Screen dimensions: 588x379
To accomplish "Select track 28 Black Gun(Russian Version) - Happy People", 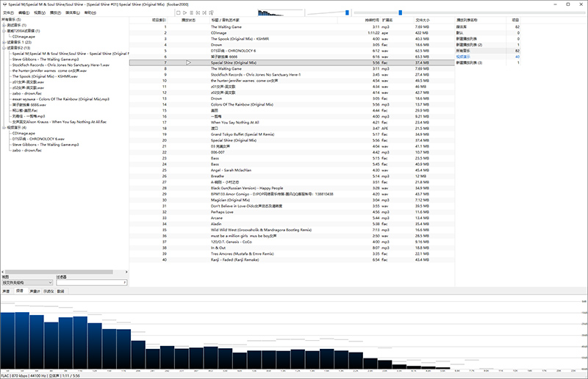I will pyautogui.click(x=292, y=188).
